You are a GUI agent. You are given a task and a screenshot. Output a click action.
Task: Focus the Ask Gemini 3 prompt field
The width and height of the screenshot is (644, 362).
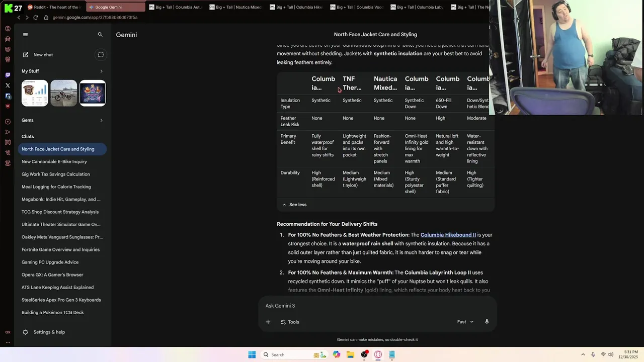click(x=377, y=306)
